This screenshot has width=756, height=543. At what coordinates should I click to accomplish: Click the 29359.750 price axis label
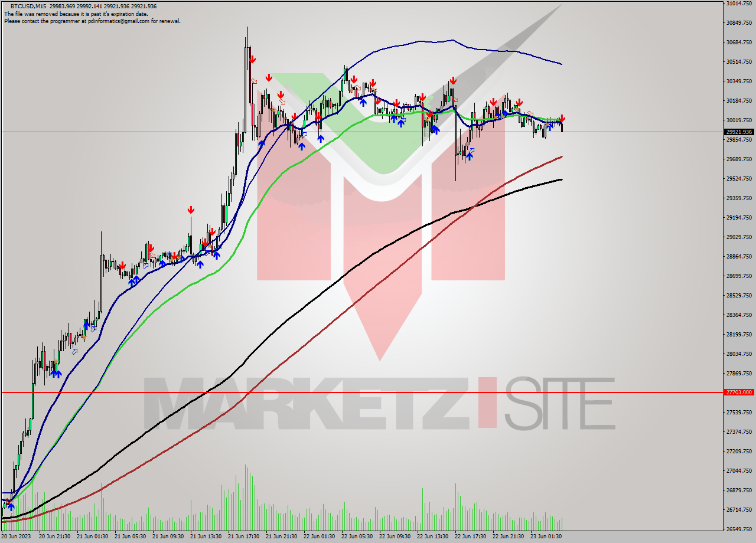[x=739, y=198]
